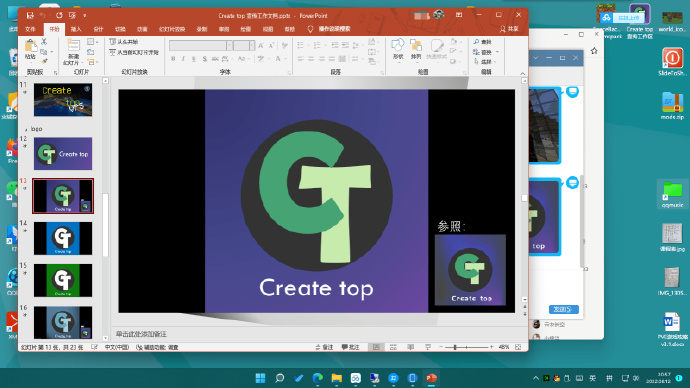
Task: Toggle left text alignment
Action: point(301,59)
